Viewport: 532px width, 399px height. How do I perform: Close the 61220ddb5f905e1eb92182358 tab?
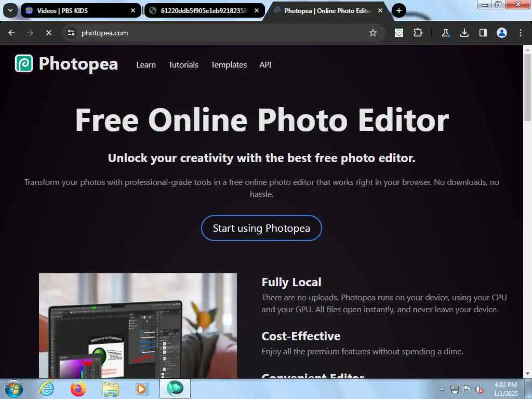click(x=257, y=10)
